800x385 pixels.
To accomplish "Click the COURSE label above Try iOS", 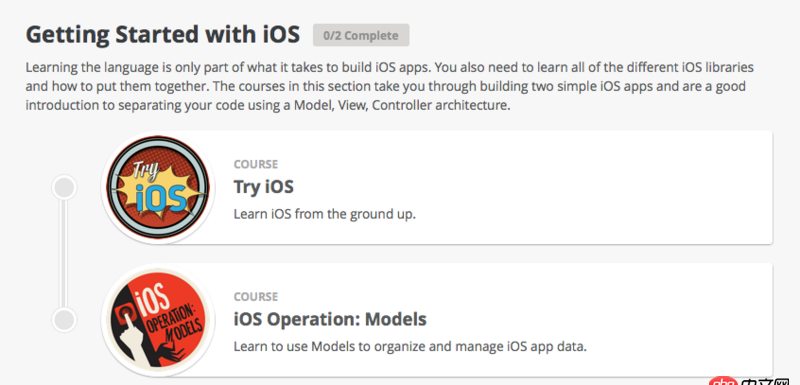I will [256, 164].
